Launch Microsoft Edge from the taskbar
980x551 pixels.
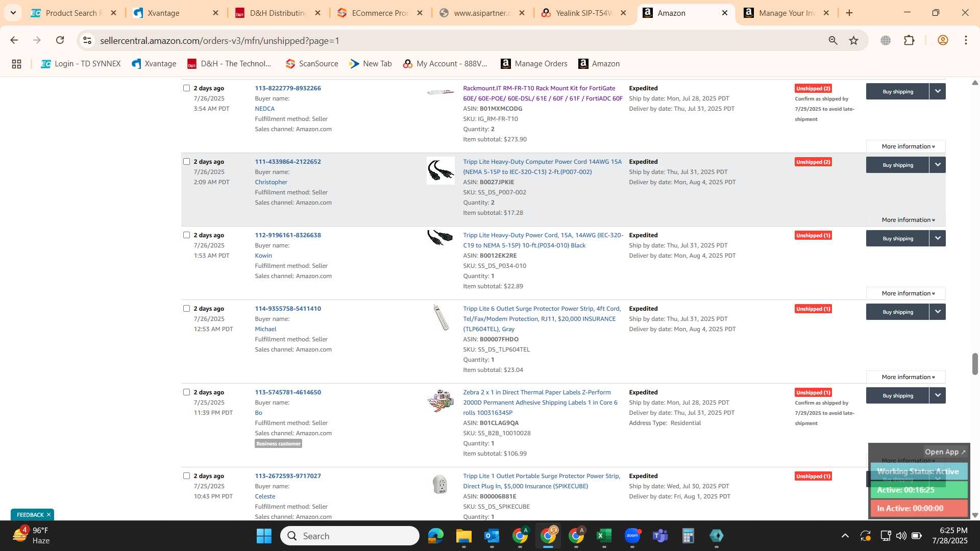click(435, 536)
